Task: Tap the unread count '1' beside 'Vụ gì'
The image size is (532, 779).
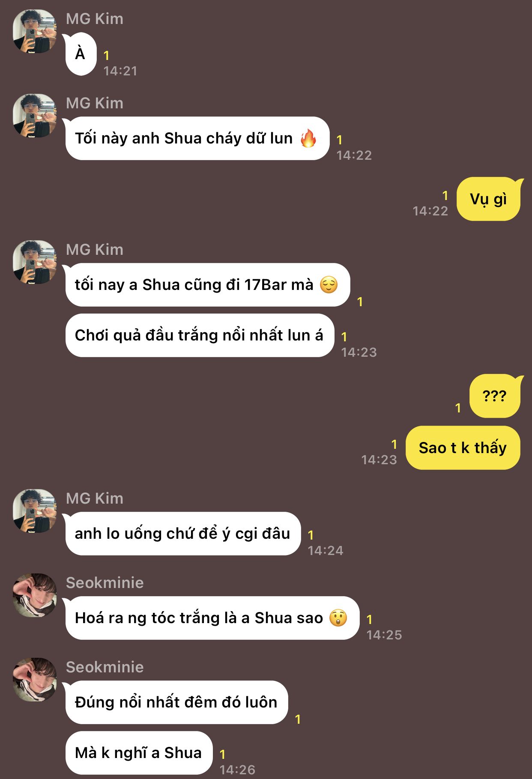Action: point(445,196)
